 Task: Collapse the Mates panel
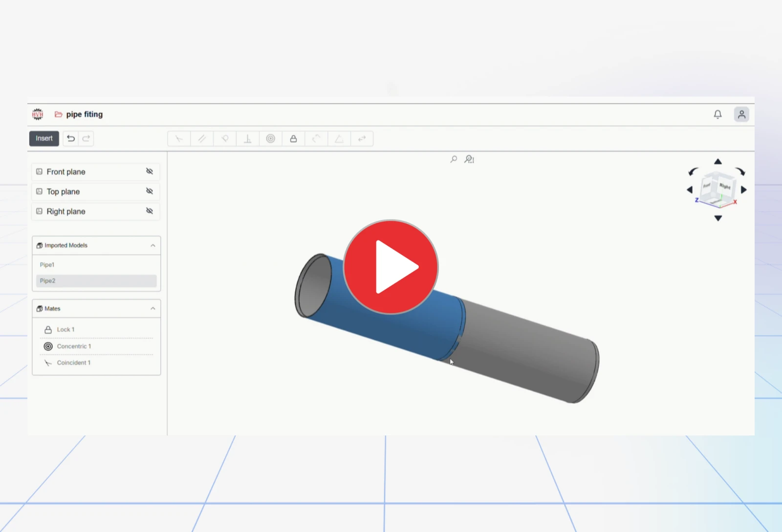pos(153,308)
